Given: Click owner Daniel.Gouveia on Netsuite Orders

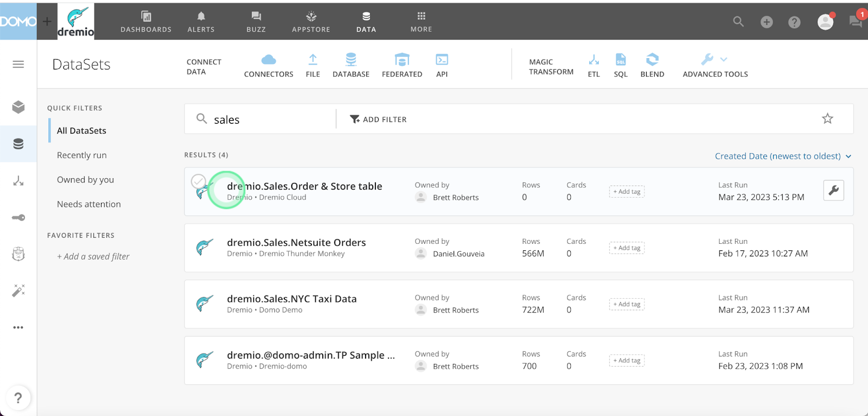Looking at the screenshot, I should 458,254.
